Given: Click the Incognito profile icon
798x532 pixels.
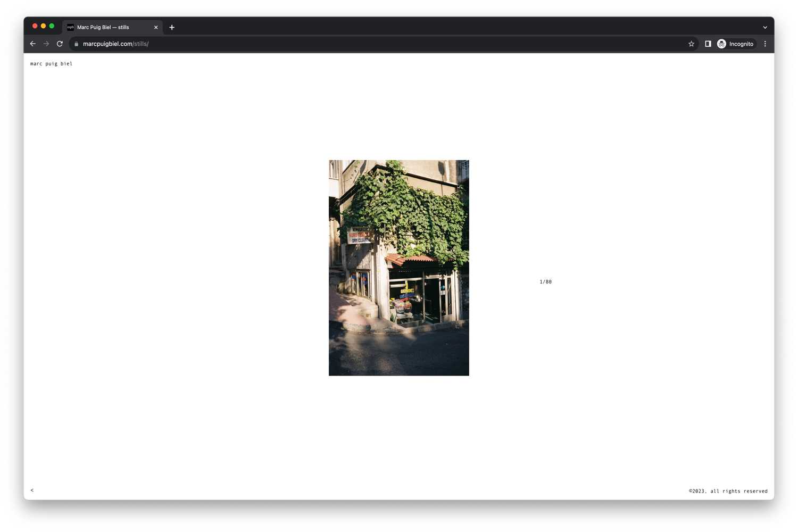Looking at the screenshot, I should (721, 44).
